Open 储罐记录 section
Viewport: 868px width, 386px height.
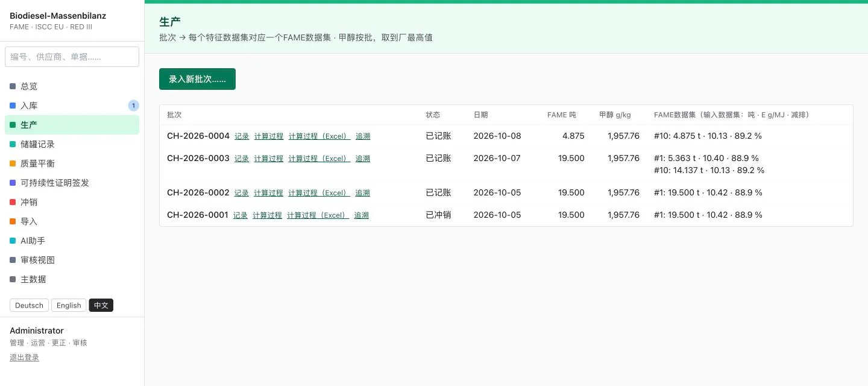72,144
